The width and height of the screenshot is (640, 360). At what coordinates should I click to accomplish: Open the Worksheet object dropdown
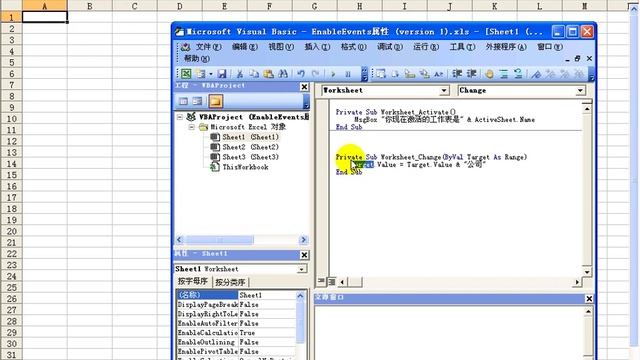point(444,90)
